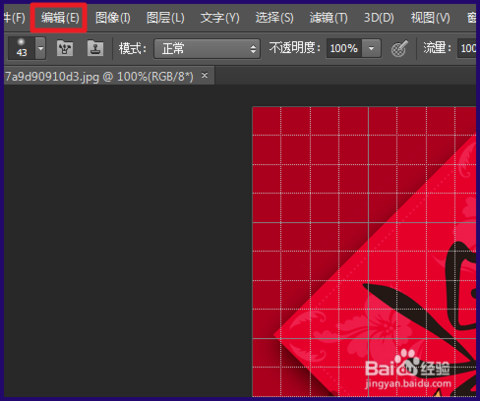Toggle pressure for opacity icon
The height and width of the screenshot is (401, 480).
tap(399, 49)
